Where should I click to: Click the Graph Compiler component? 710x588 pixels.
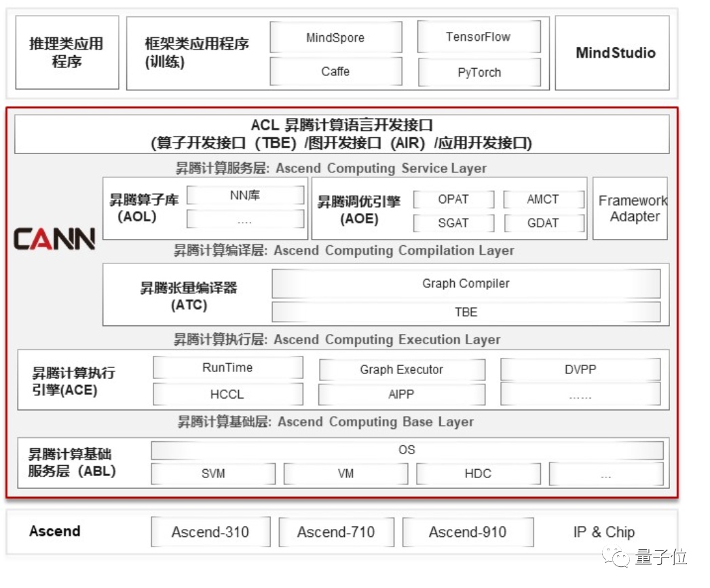(466, 283)
